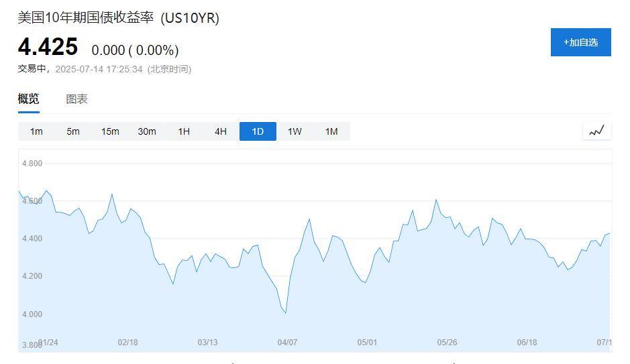Viewport: 630px width, 364px height.
Task: Click the 05/26 date axis label
Action: point(448,343)
